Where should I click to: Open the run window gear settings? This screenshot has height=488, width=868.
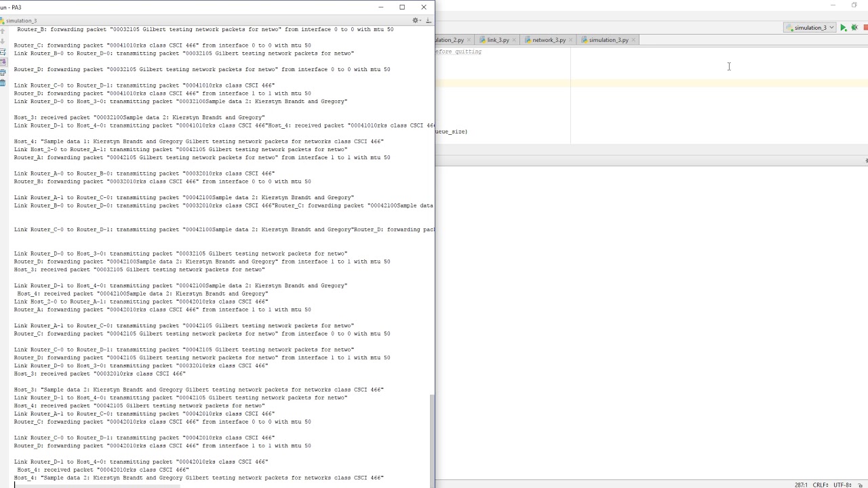(x=416, y=20)
